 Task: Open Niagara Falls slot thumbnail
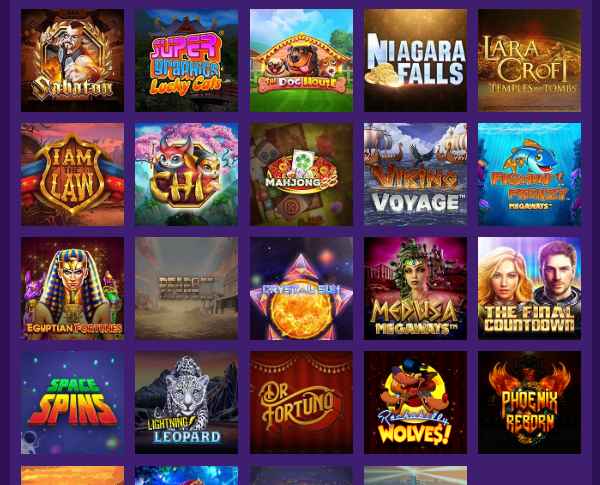[x=415, y=60]
